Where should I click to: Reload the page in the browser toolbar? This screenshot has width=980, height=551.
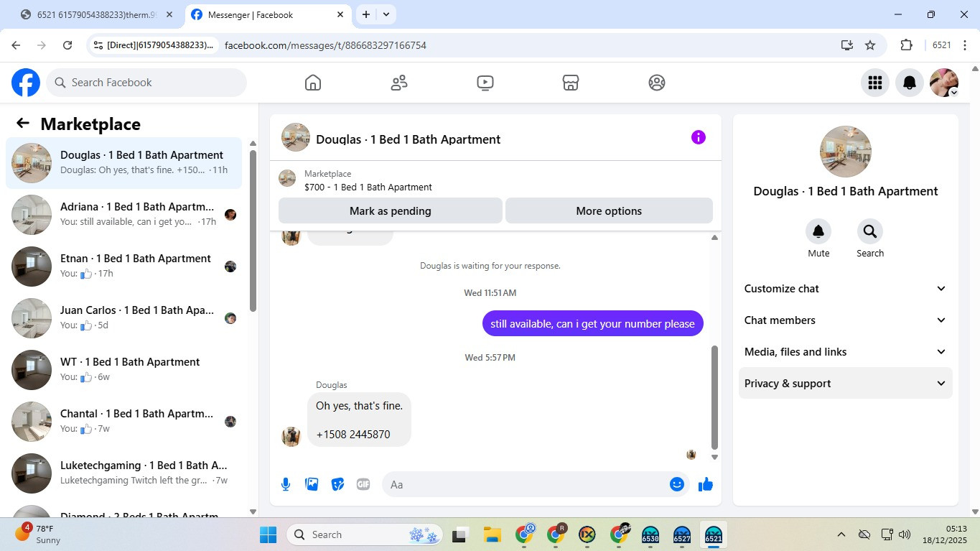[67, 45]
